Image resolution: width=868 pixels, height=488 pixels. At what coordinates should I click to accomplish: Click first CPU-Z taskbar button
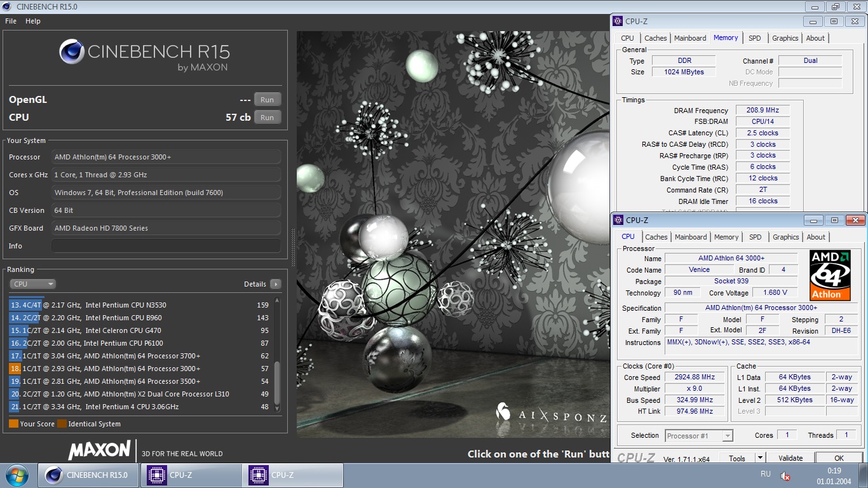click(x=191, y=475)
